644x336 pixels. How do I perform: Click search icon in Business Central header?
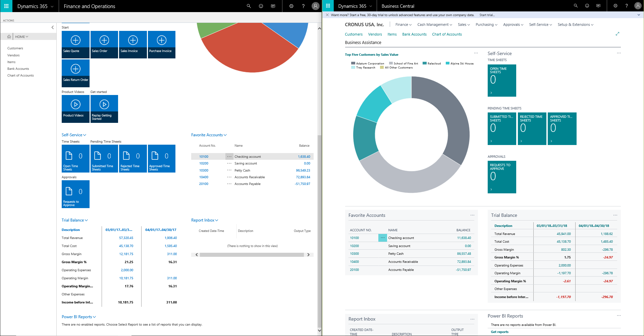click(x=576, y=6)
